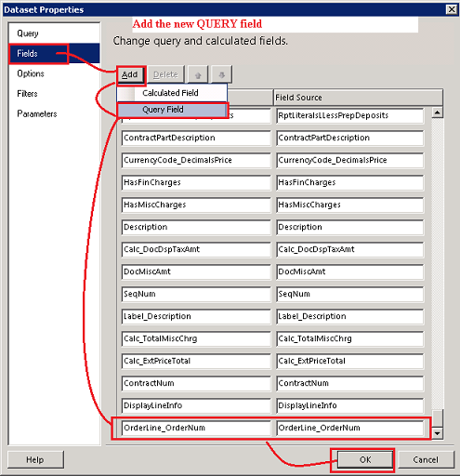Click the scrollbar up arrow
460x476 pixels.
pyautogui.click(x=437, y=112)
